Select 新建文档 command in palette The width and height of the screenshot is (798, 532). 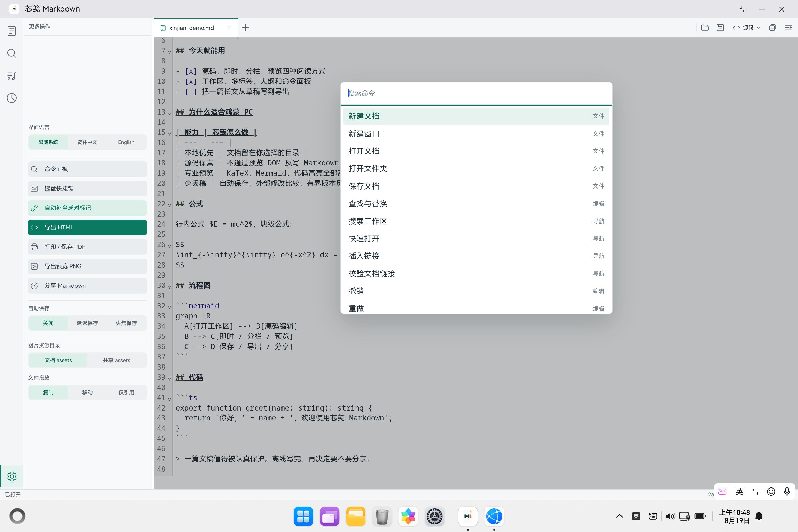476,116
